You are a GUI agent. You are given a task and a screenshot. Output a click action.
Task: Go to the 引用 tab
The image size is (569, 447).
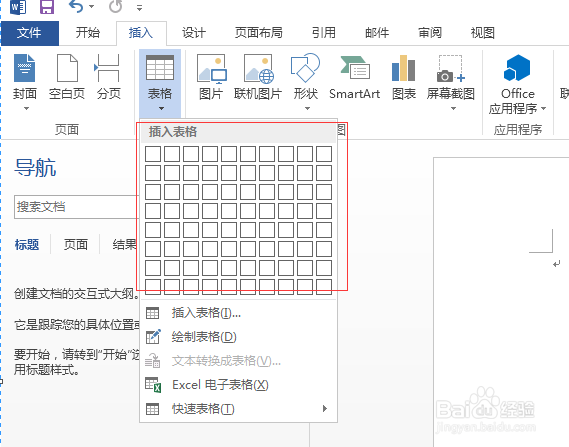[x=323, y=33]
